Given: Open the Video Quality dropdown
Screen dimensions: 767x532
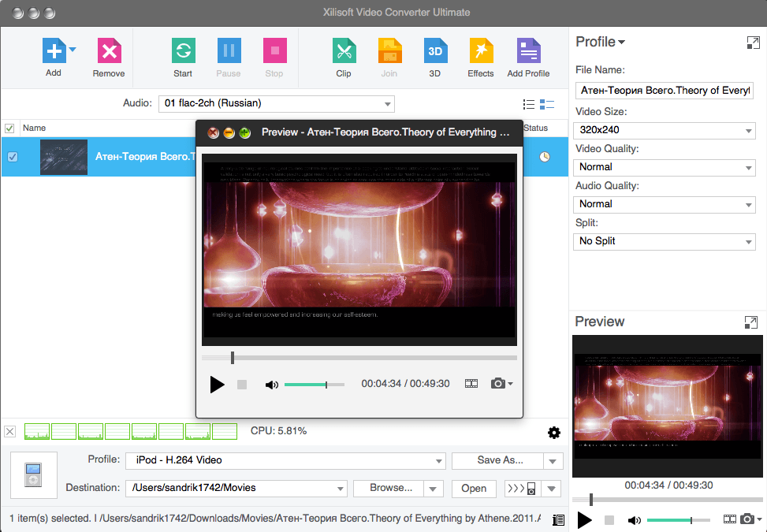Looking at the screenshot, I should pos(665,167).
